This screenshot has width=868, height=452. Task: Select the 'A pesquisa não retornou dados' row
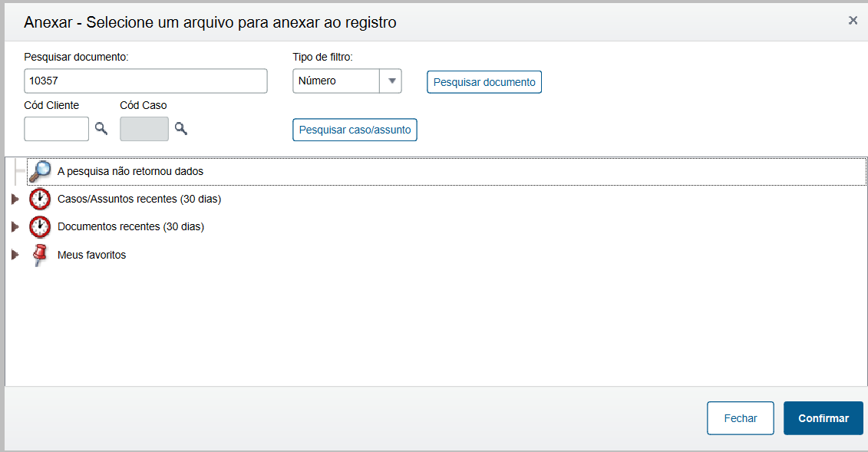(130, 171)
